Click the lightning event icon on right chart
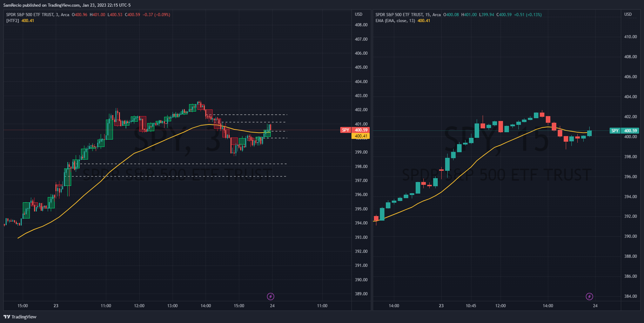The height and width of the screenshot is (323, 644). pos(589,297)
